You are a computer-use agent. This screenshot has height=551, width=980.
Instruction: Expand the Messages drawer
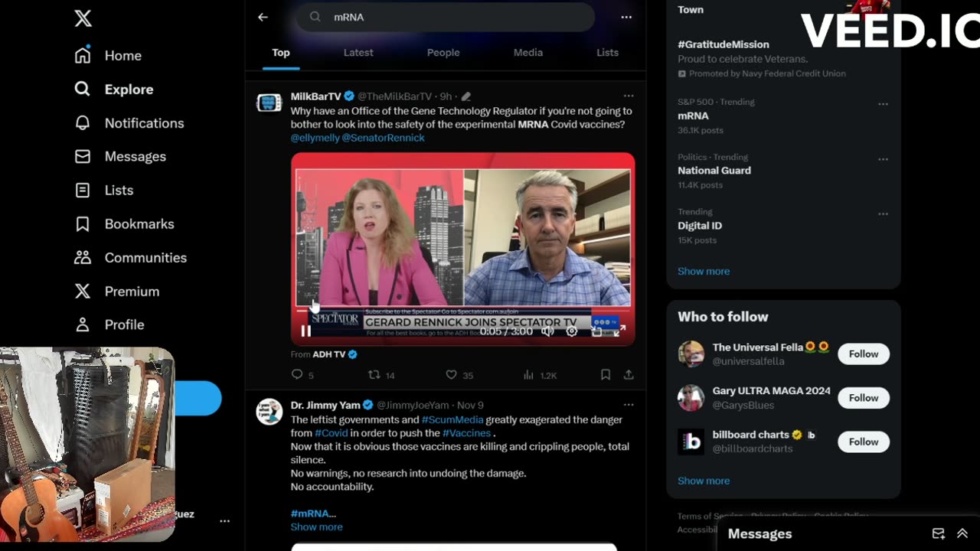coord(962,533)
